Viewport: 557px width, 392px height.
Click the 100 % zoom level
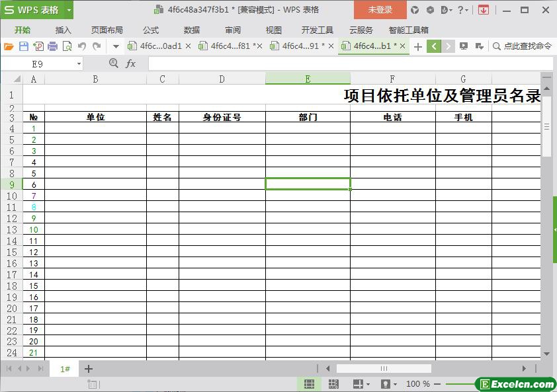418,384
